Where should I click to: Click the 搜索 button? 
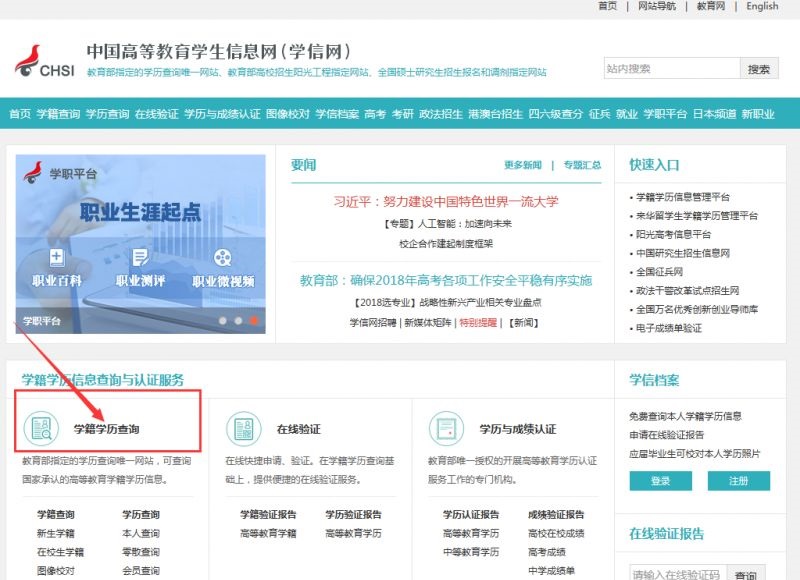[759, 68]
